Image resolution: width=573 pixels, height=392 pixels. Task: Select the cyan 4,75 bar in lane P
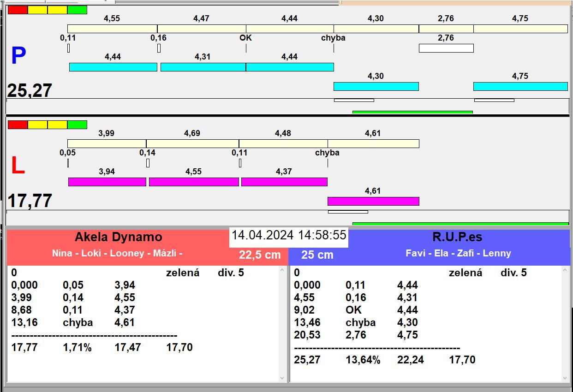520,86
